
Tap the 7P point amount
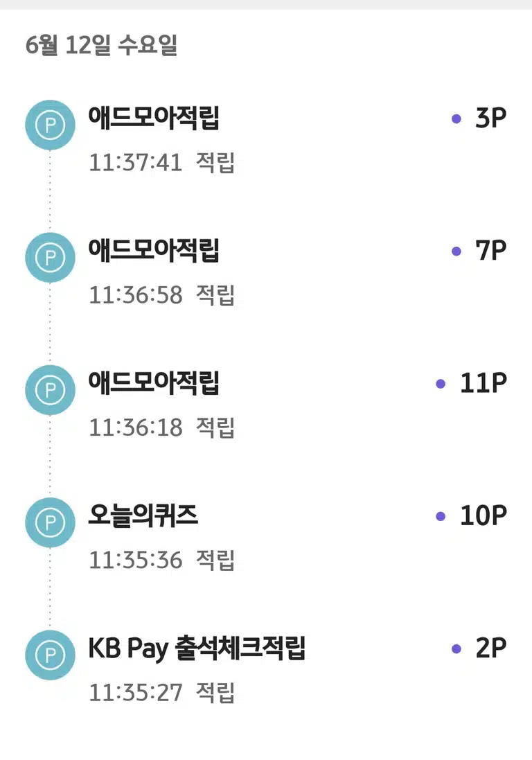coord(491,251)
